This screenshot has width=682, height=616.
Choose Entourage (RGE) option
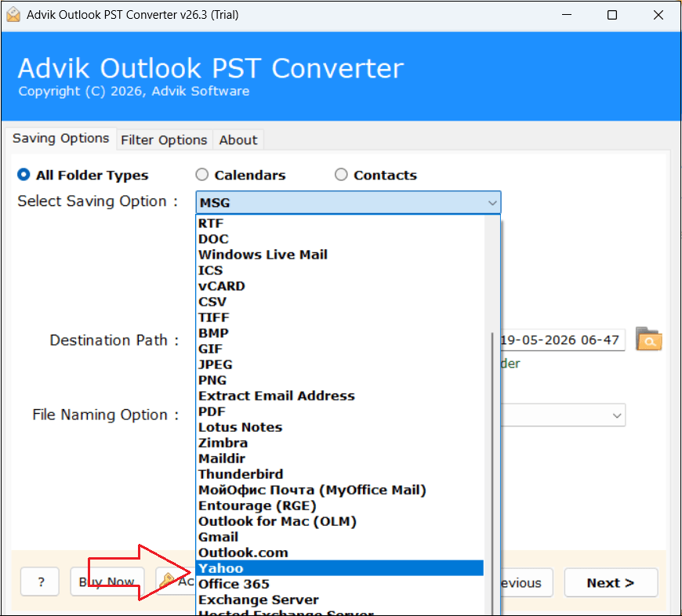tap(340, 505)
